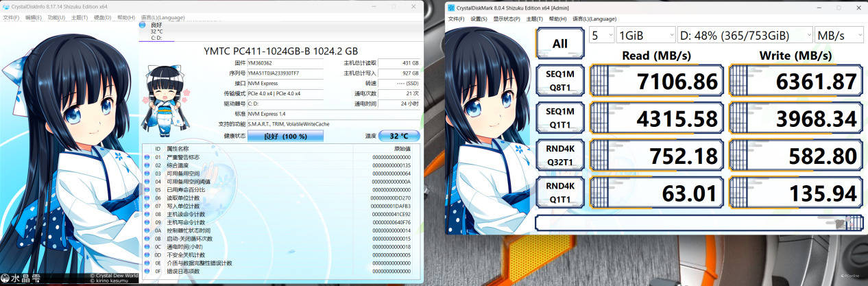
Task: Open the 设置(S) menu in CrystalDiskMark
Action: point(479,19)
